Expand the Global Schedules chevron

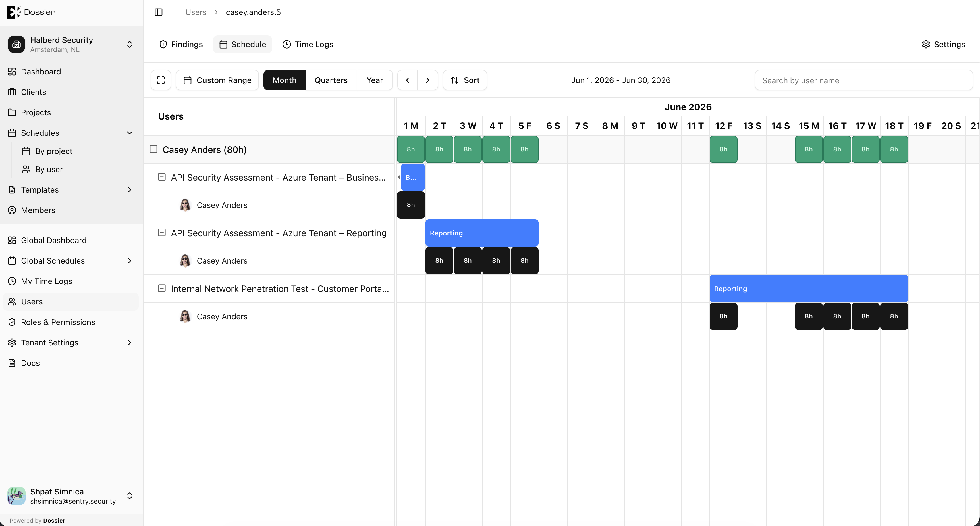(x=129, y=261)
